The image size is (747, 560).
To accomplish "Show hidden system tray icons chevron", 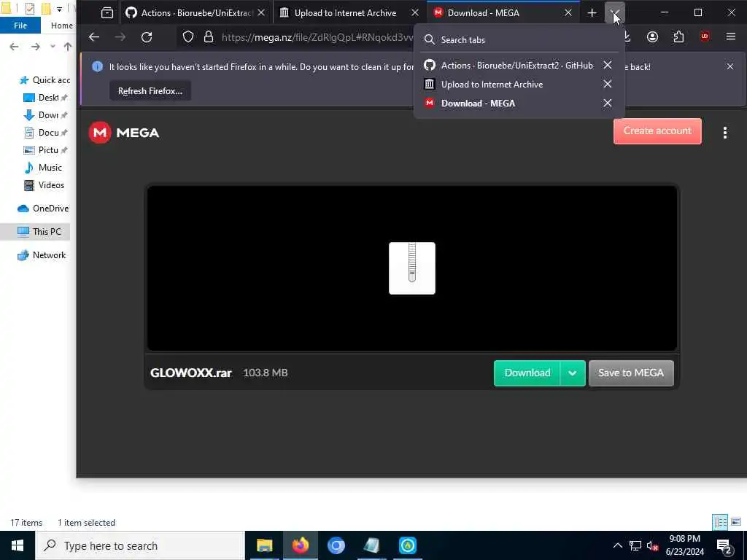I will click(x=617, y=545).
